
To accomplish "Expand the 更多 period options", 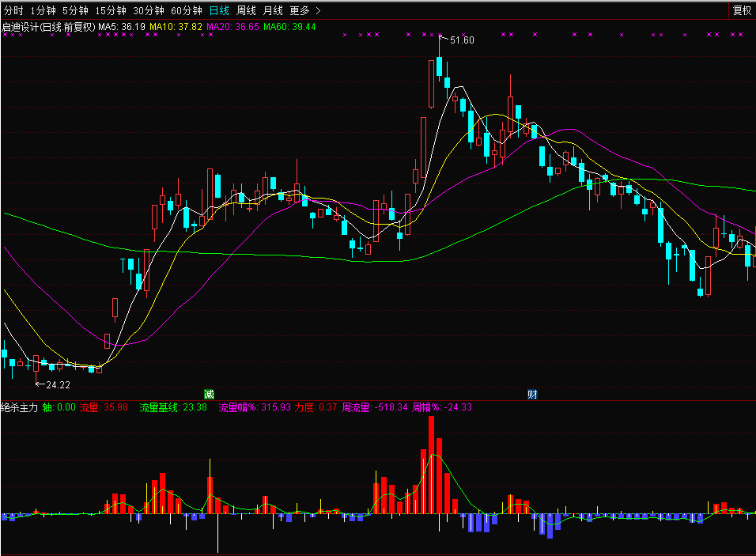I will (x=304, y=10).
